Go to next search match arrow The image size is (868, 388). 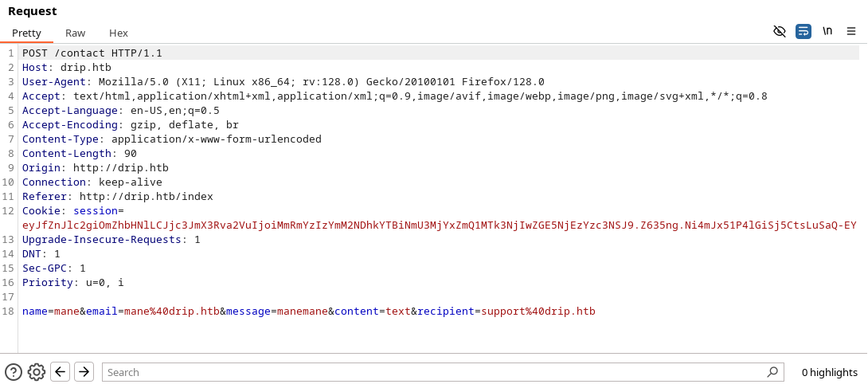[x=84, y=372]
